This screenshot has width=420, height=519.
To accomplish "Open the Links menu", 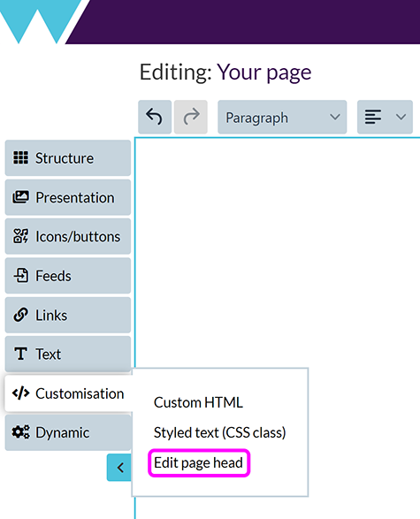I will pyautogui.click(x=68, y=315).
